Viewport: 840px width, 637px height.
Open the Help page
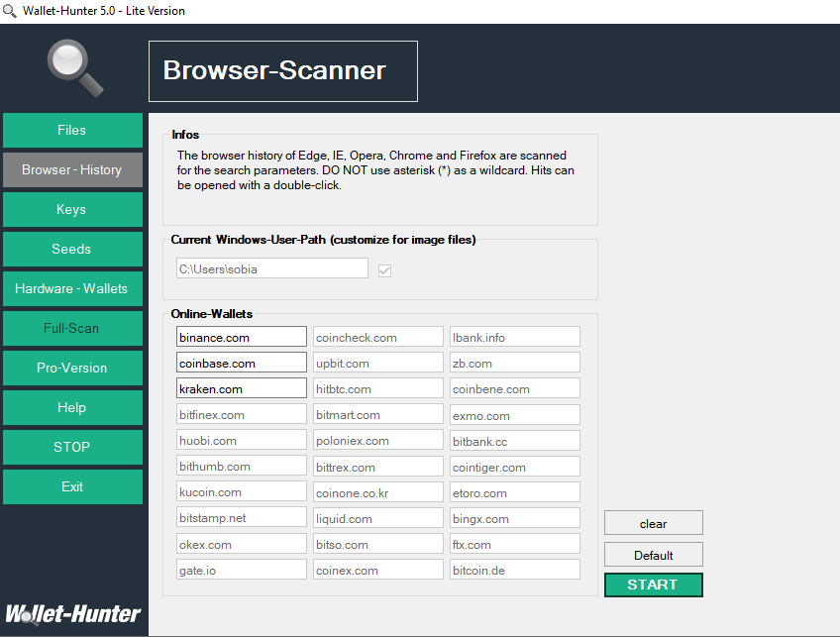(73, 408)
